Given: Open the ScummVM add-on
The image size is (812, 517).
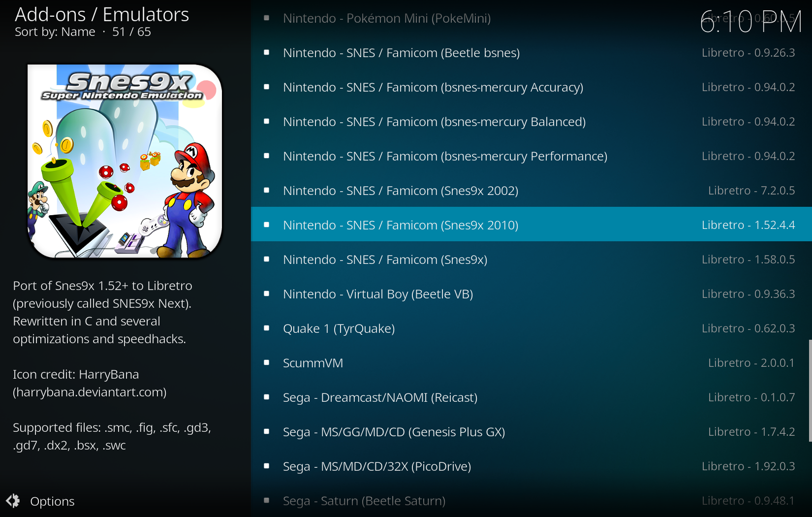Looking at the screenshot, I should (531, 363).
